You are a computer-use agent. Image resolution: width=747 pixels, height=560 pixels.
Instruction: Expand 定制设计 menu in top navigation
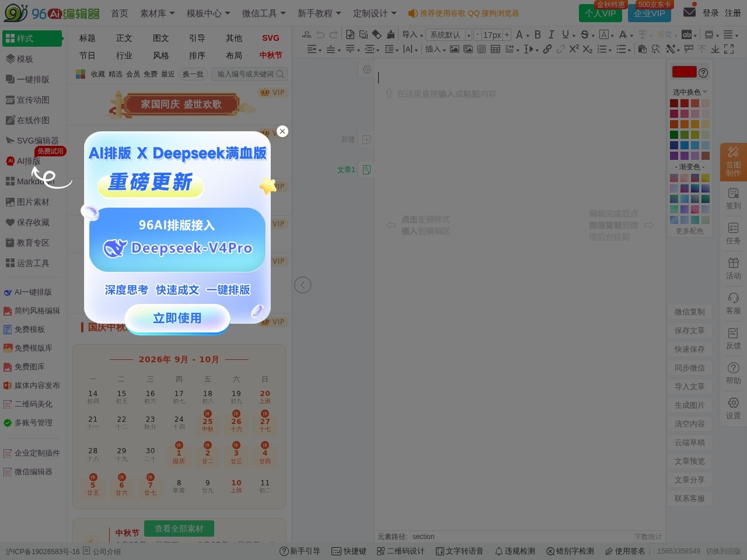click(x=375, y=13)
